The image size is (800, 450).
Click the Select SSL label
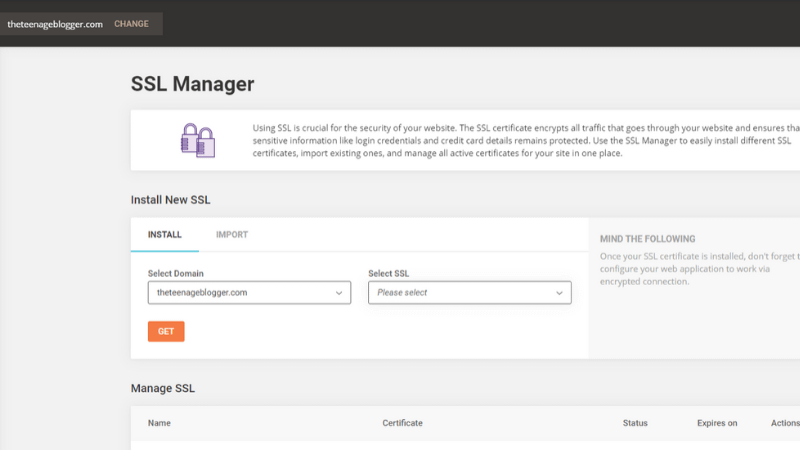click(x=388, y=273)
